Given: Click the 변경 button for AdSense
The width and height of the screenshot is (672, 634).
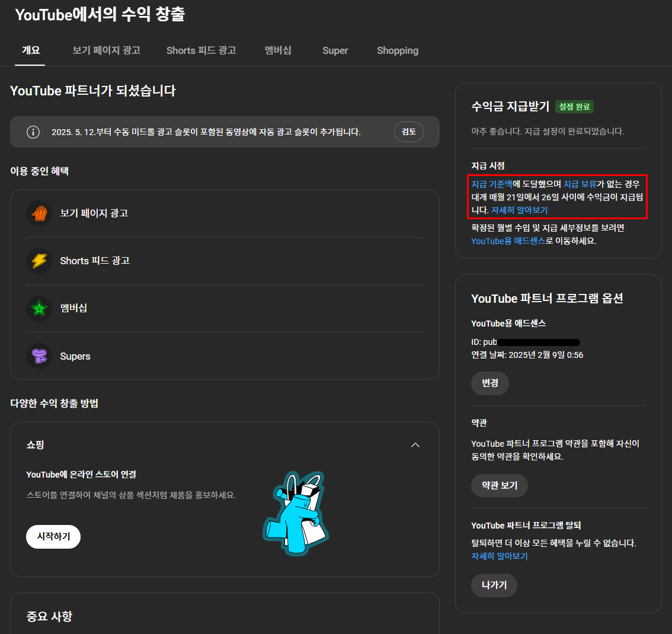Looking at the screenshot, I should tap(490, 383).
